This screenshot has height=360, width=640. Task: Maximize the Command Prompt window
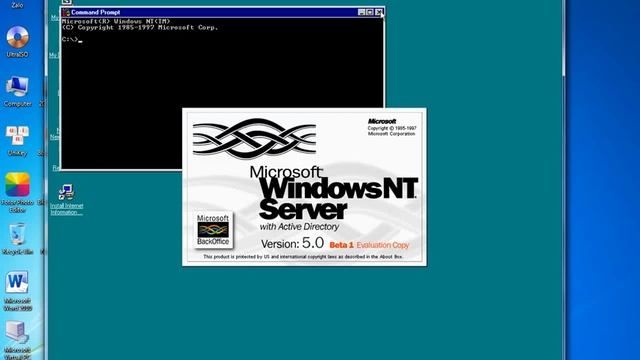(x=370, y=12)
